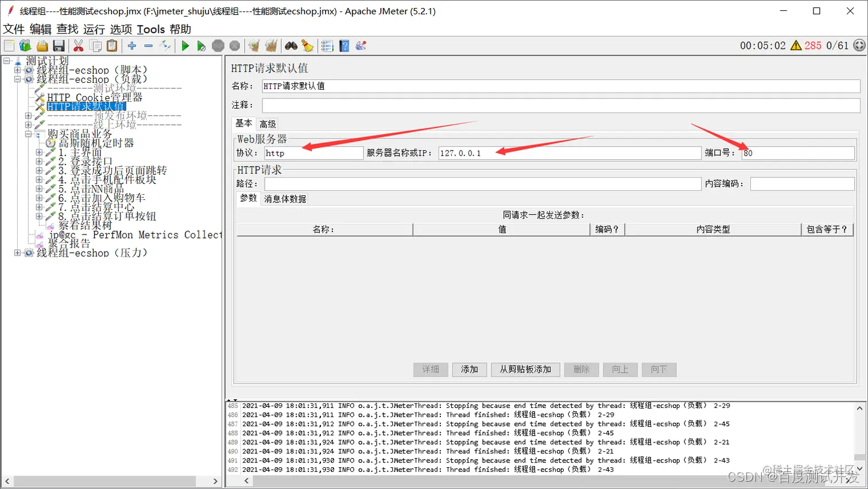The width and height of the screenshot is (868, 489).
Task: Open the Tools menu
Action: tap(151, 29)
